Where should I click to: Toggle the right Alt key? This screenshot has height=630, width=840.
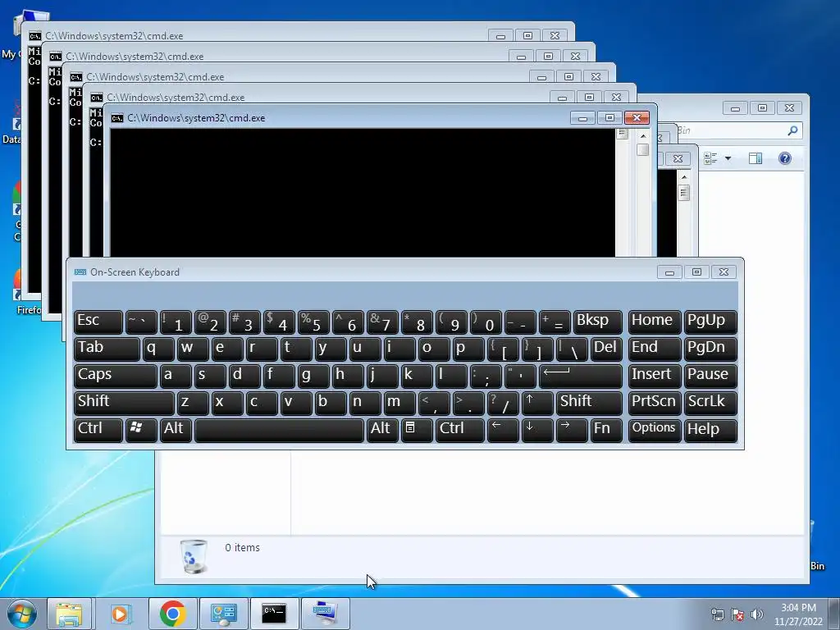tap(382, 431)
